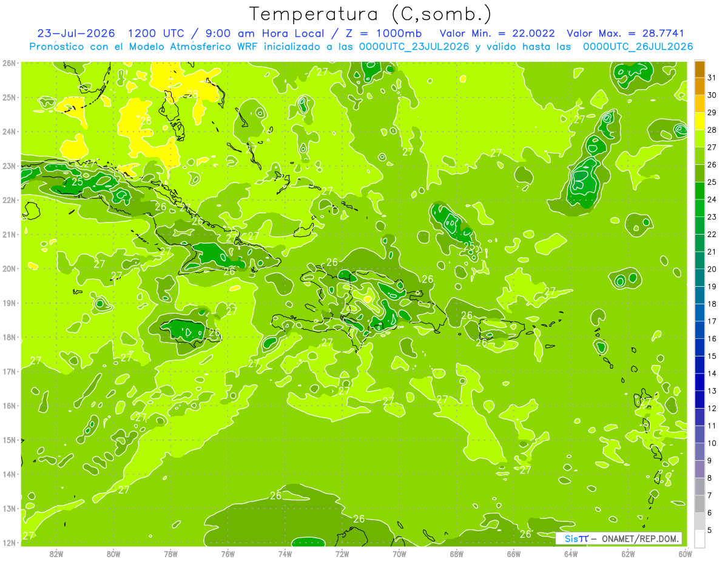Click the deep blue swatch between 13 and 14

click(x=700, y=383)
